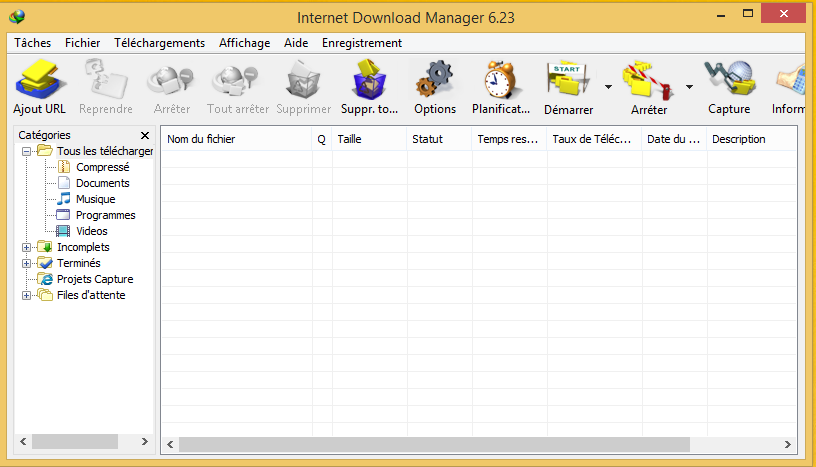Sort by Q column header
Viewport: 816px width, 467px height.
click(x=322, y=139)
